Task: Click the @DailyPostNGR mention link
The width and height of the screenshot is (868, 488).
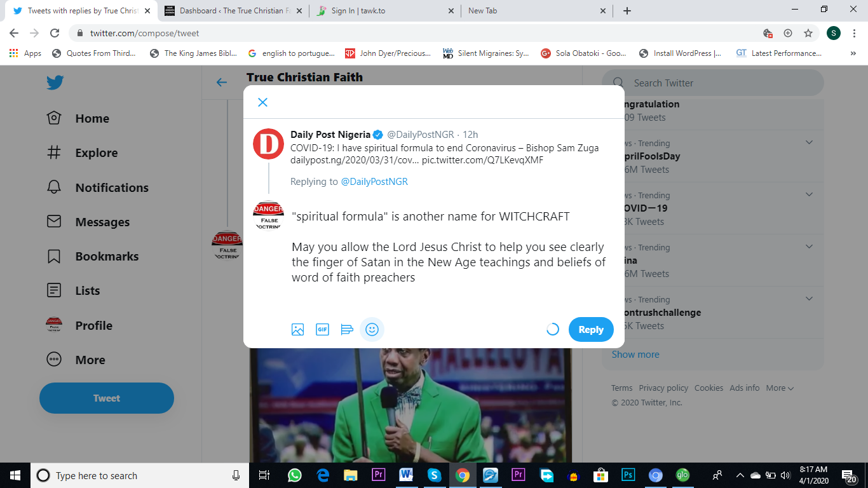Action: click(374, 182)
